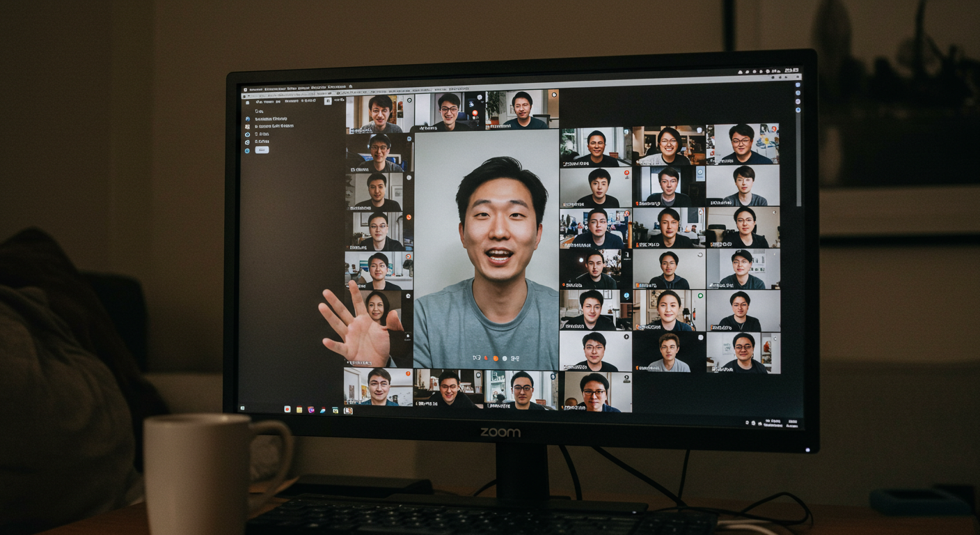Screen dimensions: 980x535
Task: Click the white circle control under the main speaker
Action: pos(505,358)
